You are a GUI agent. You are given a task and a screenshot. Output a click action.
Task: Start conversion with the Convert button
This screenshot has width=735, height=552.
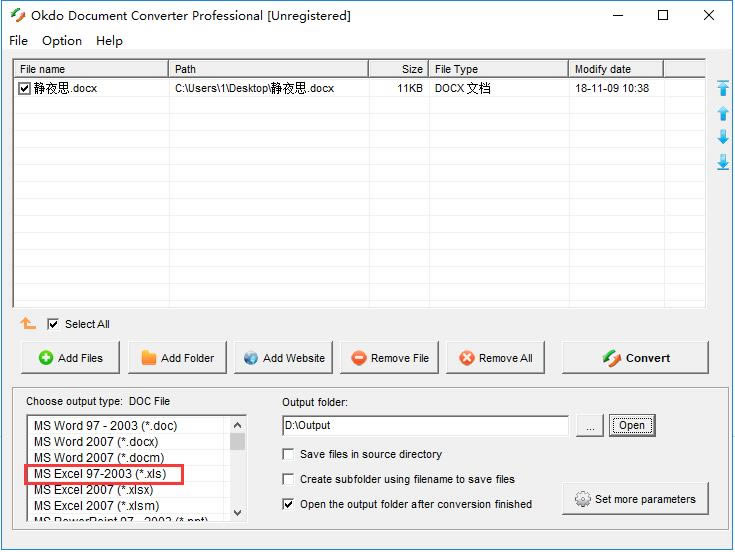[x=635, y=358]
